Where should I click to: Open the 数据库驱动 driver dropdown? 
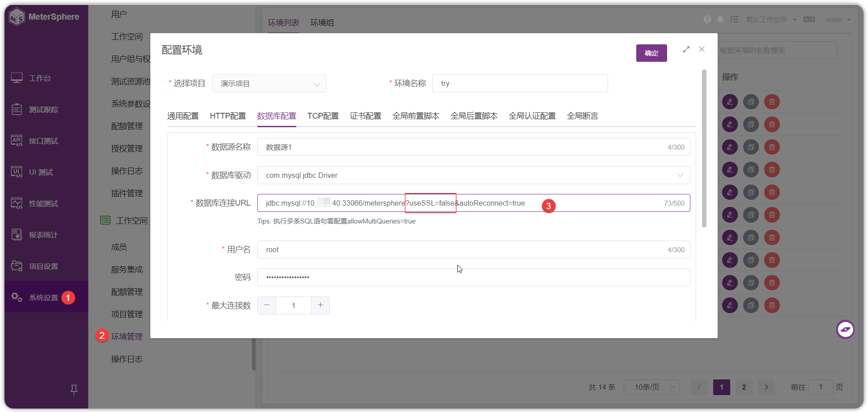pos(473,175)
